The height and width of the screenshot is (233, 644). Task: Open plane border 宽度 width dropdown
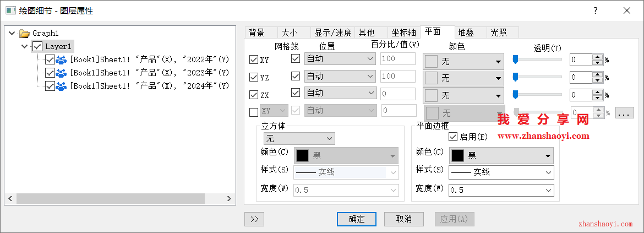click(501, 190)
